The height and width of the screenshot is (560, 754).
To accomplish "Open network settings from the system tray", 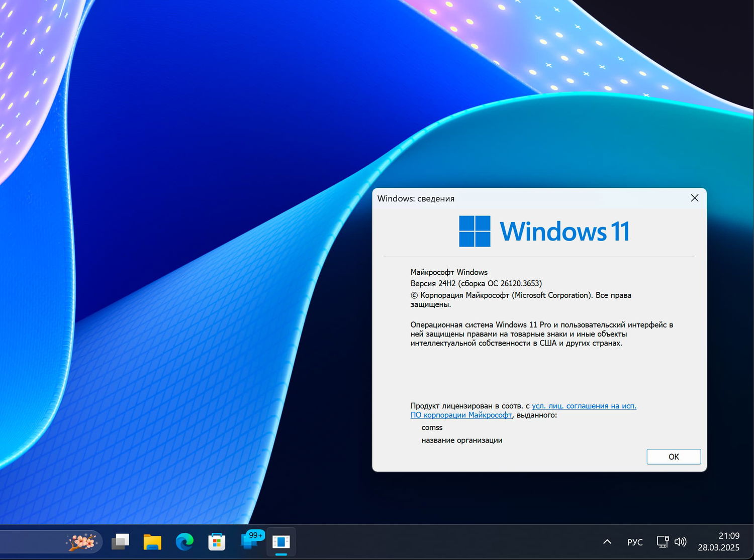I will [x=662, y=542].
